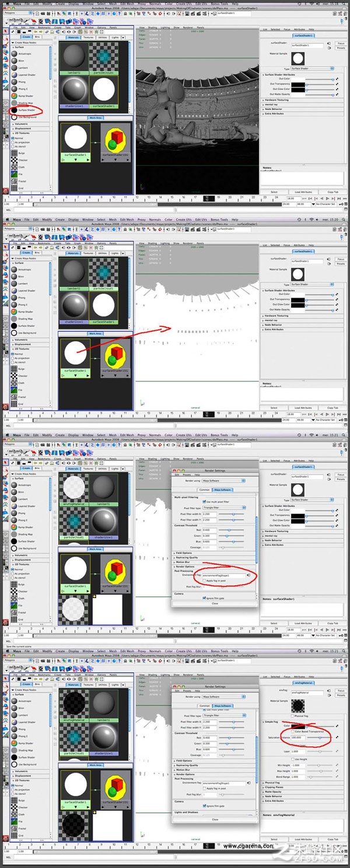Open Maya app menu in first screenshot
Image resolution: width=350 pixels, height=868 pixels.
tap(17, 4)
